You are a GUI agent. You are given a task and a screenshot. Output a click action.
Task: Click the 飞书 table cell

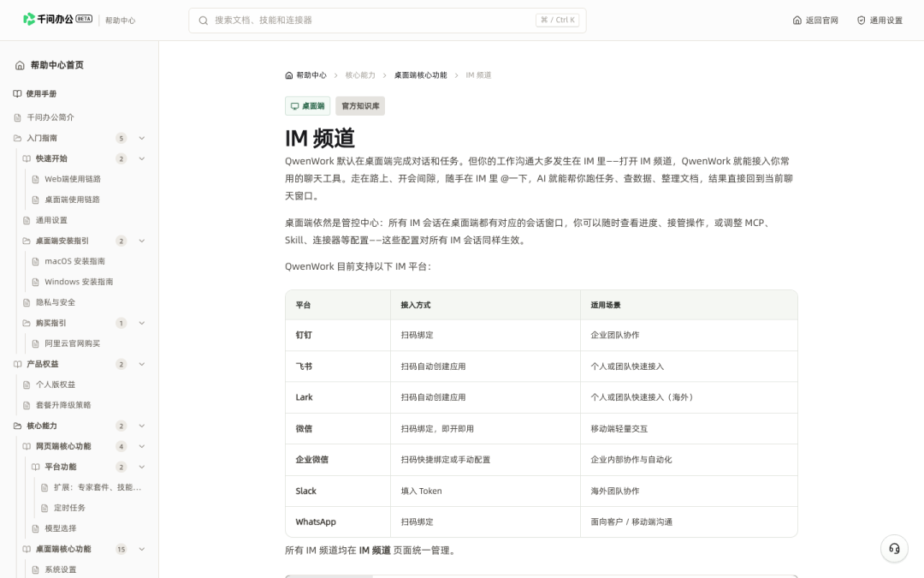pyautogui.click(x=338, y=366)
